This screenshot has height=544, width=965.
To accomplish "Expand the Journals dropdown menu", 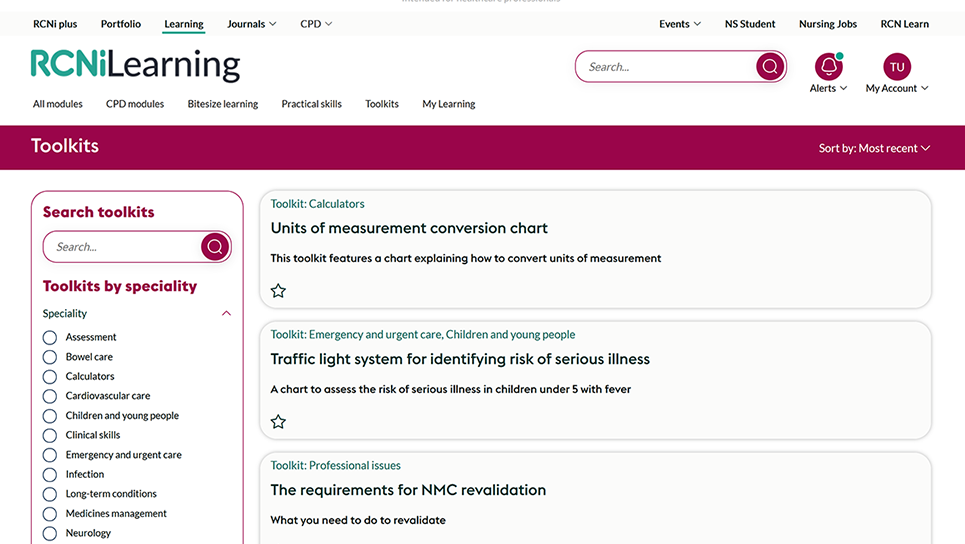I will coord(252,24).
